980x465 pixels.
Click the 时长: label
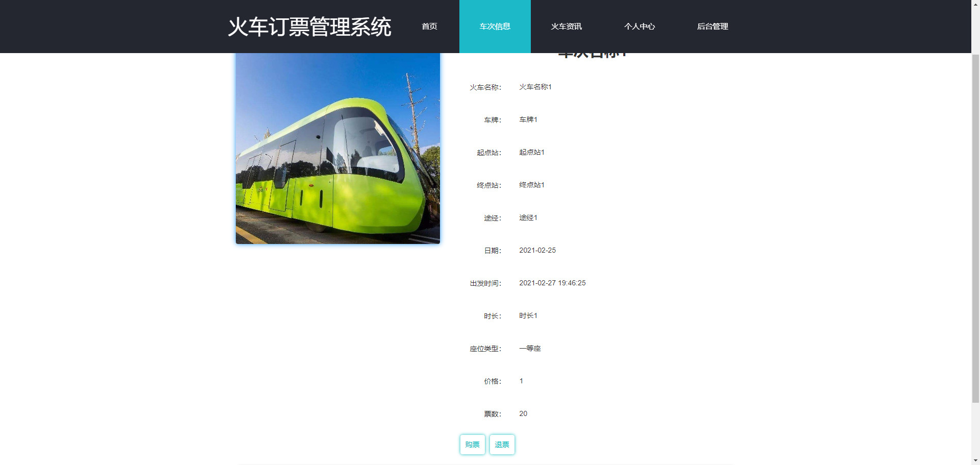tap(493, 316)
